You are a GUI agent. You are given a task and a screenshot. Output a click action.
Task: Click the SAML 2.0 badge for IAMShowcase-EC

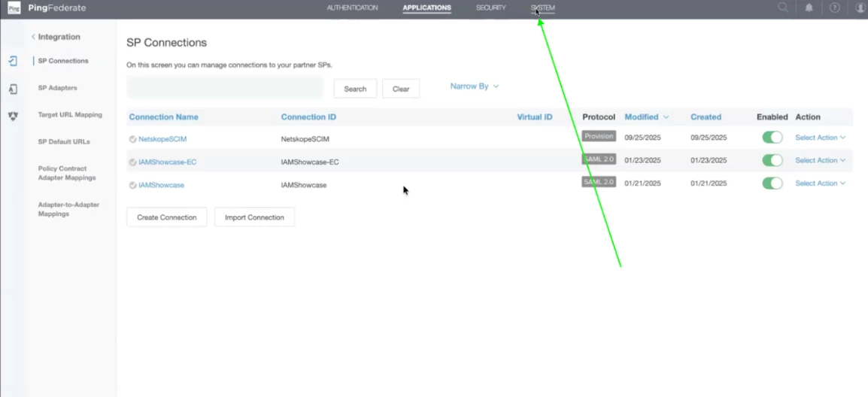click(599, 159)
